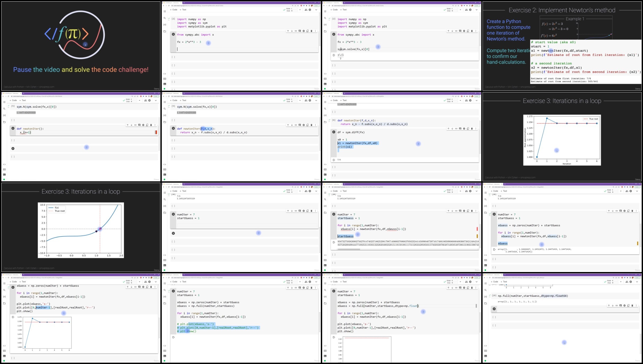Open editor settings for the 'def newtonIter():' cell

(x=143, y=125)
